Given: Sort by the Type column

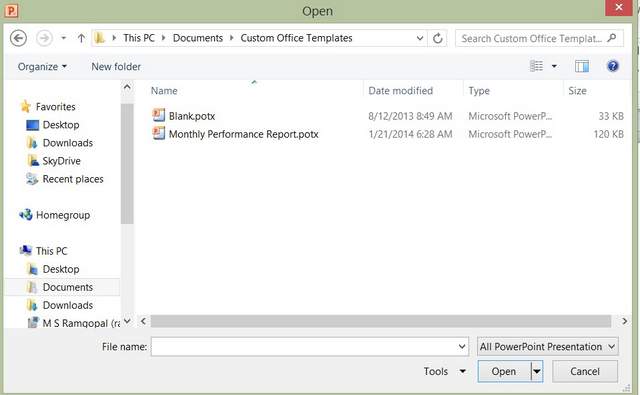Looking at the screenshot, I should 479,91.
